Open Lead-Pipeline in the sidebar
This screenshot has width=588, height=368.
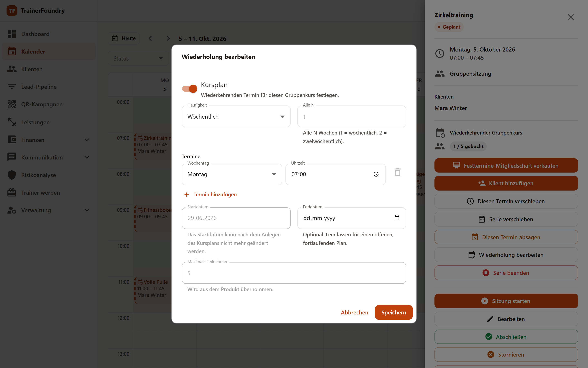pos(49,87)
